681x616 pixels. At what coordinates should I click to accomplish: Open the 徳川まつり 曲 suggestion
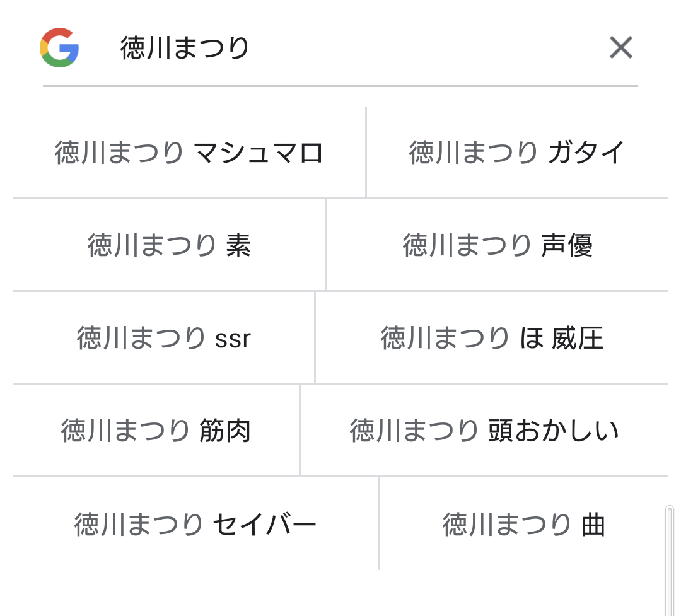(x=523, y=524)
